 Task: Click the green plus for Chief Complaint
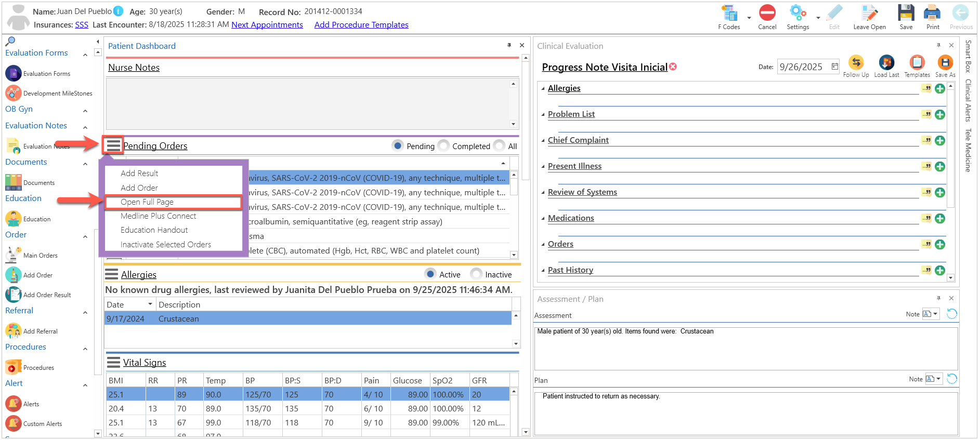tap(940, 140)
